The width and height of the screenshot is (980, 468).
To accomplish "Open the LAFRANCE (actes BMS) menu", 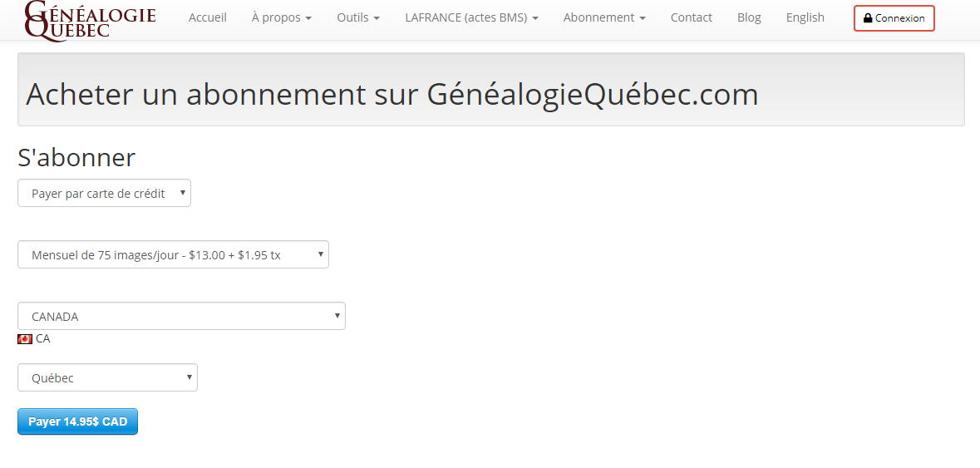I will (x=472, y=17).
